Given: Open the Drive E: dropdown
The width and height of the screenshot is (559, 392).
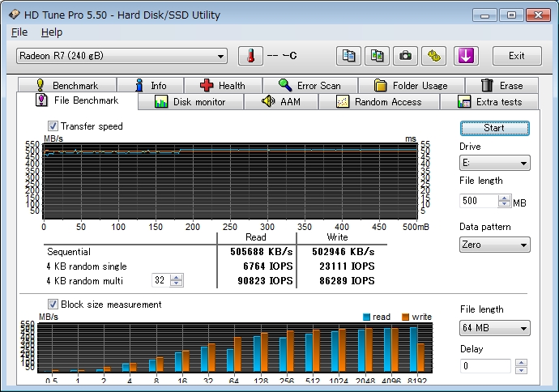Looking at the screenshot, I should (x=494, y=164).
